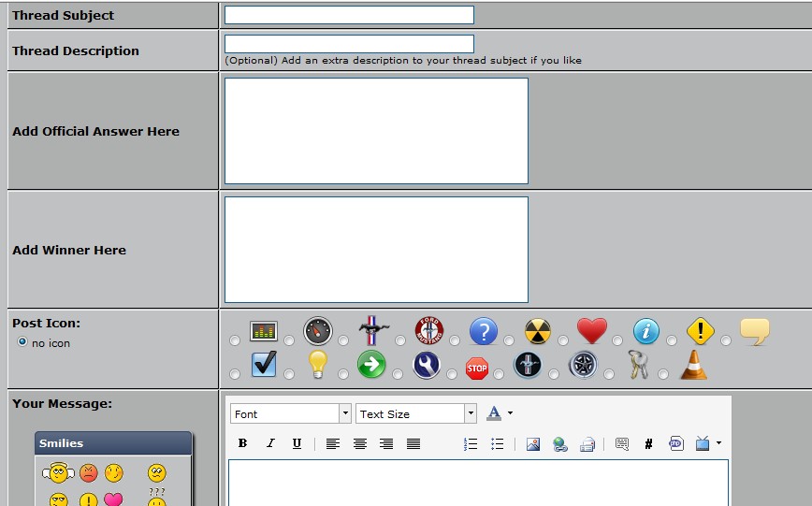Click the insert hyperlink icon
Viewport: 812px width, 506px height.
[x=559, y=443]
